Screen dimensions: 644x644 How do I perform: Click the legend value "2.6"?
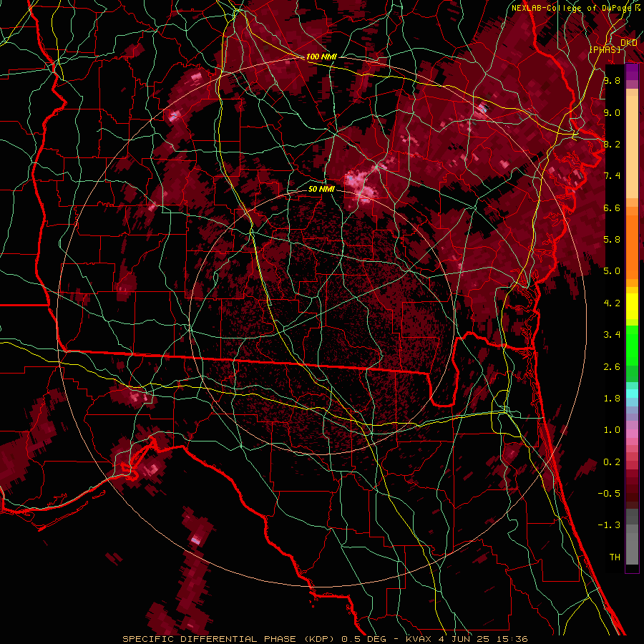point(612,367)
